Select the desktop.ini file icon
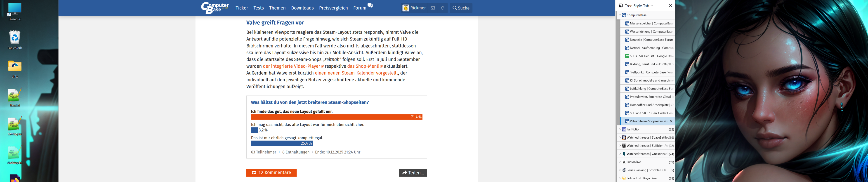Viewport: 868px width, 182px height. (15, 155)
